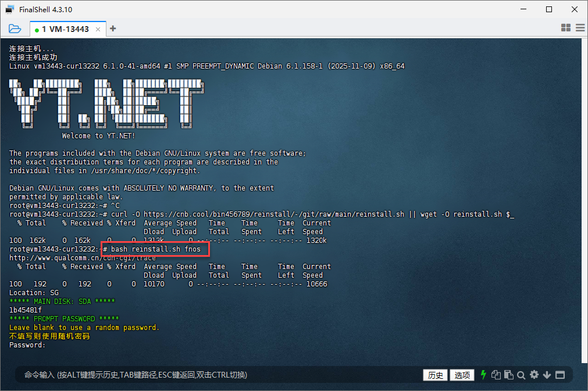588x391 pixels.
Task: Click the curl reinstall.sh download command line
Action: 261,214
